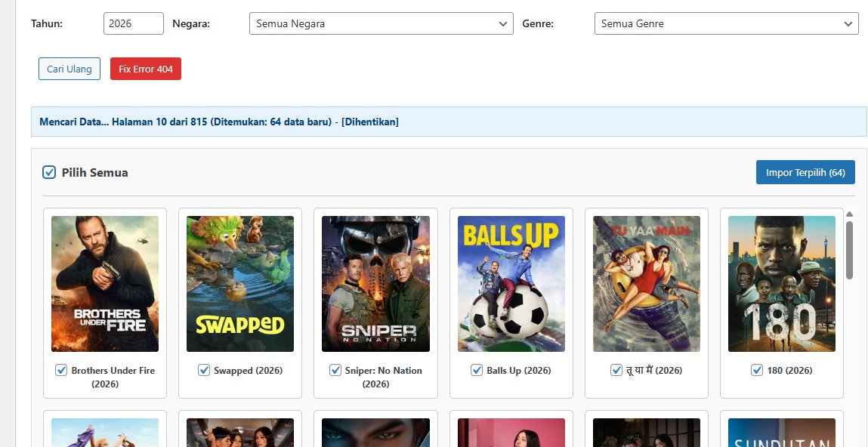Click the Pilih Semua label text

click(94, 173)
